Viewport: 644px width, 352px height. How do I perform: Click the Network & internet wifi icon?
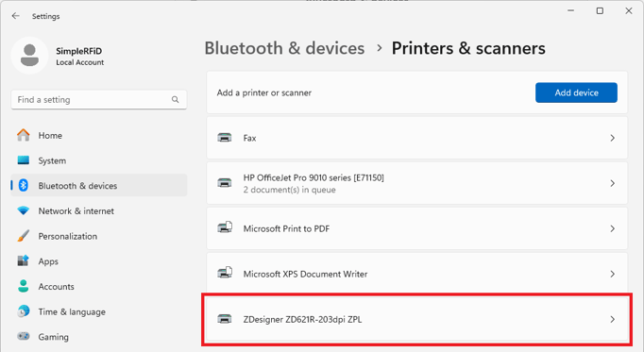point(24,210)
